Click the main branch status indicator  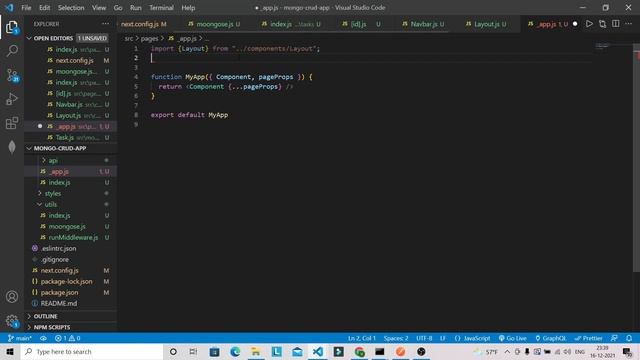tap(20, 338)
